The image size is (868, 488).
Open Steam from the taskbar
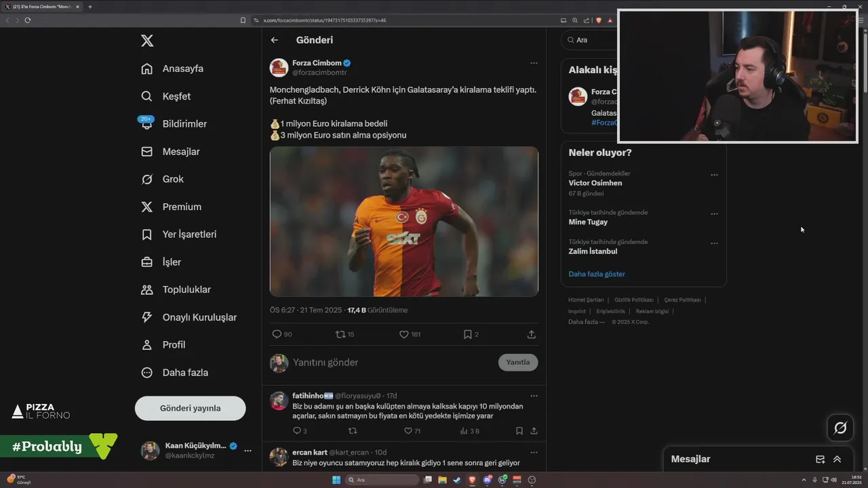click(x=456, y=480)
